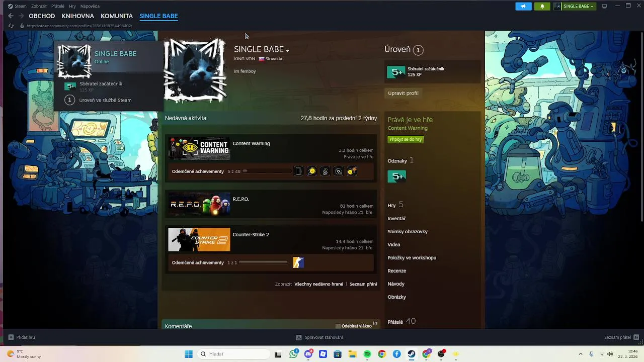
Task: Open fourth Content Warning achievement icon
Action: click(x=339, y=171)
